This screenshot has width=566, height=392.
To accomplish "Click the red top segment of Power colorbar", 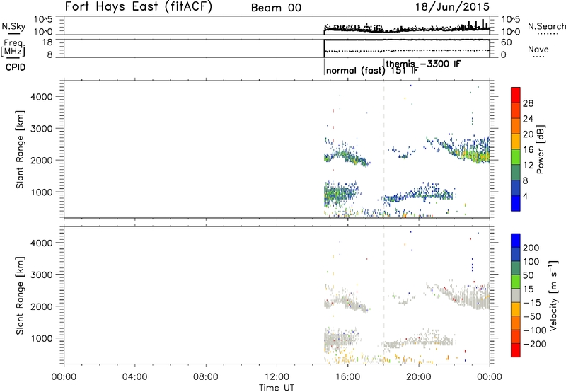I will (x=516, y=95).
